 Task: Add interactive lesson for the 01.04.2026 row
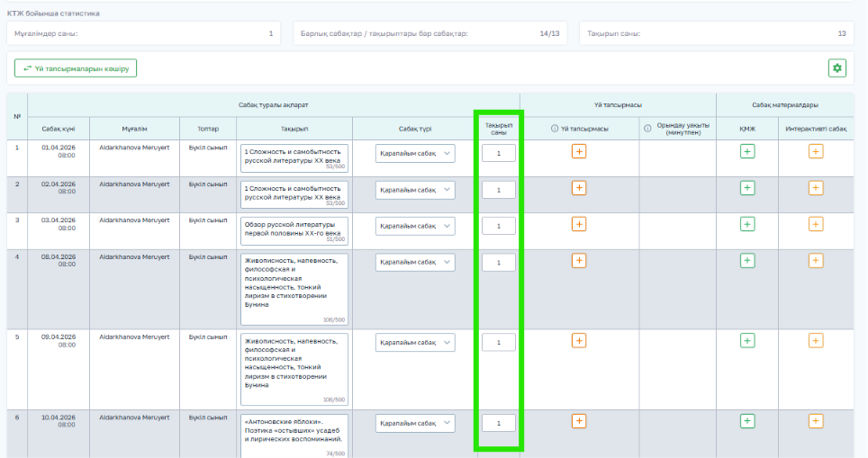(816, 151)
